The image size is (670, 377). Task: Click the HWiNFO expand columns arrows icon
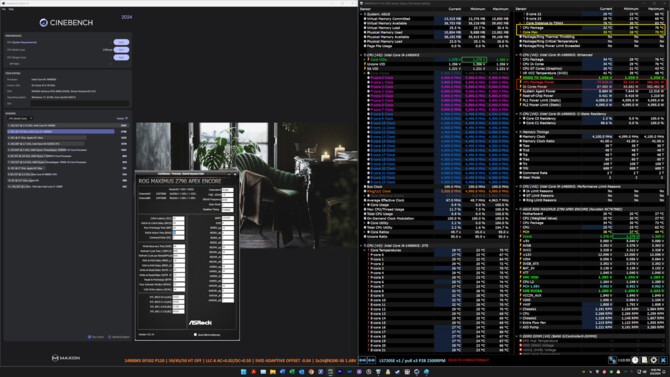tap(363, 360)
